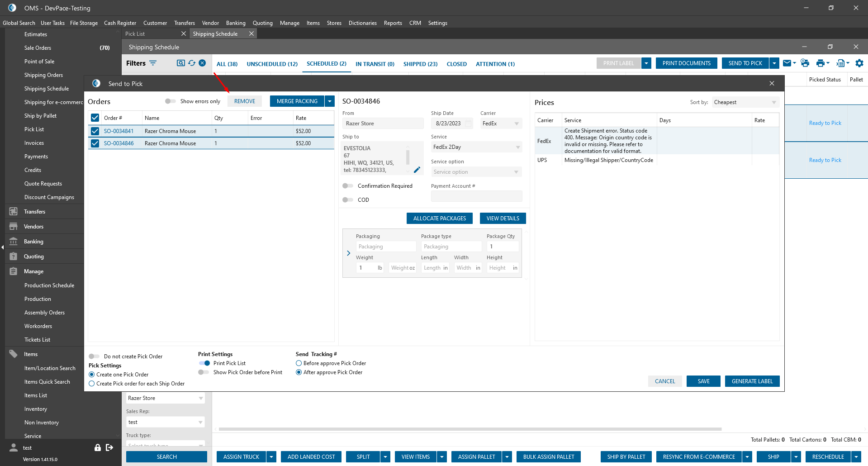Open the settings gear in Shipping Schedule toolbar
868x466 pixels.
point(859,63)
